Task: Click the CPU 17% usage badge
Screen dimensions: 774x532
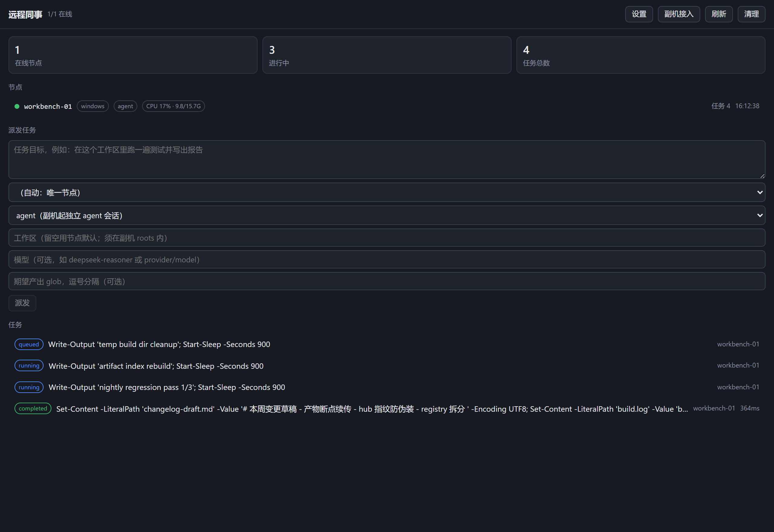Action: pos(173,106)
